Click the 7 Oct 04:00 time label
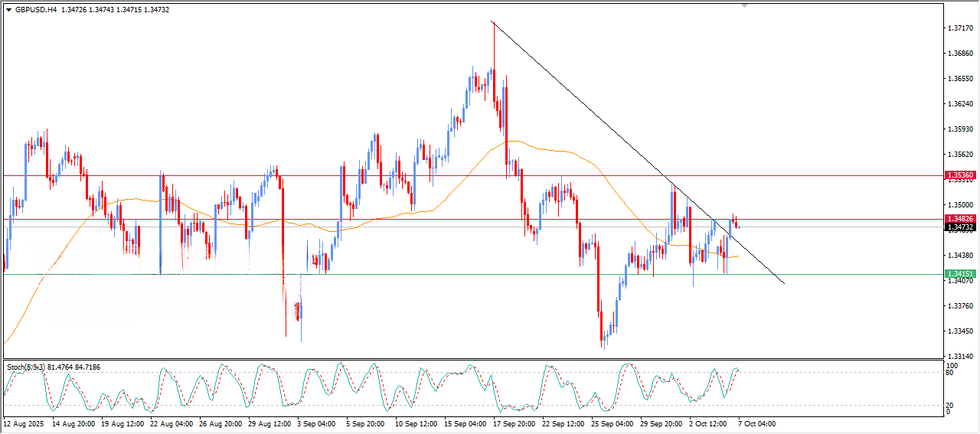This screenshot has height=434, width=980. click(756, 423)
